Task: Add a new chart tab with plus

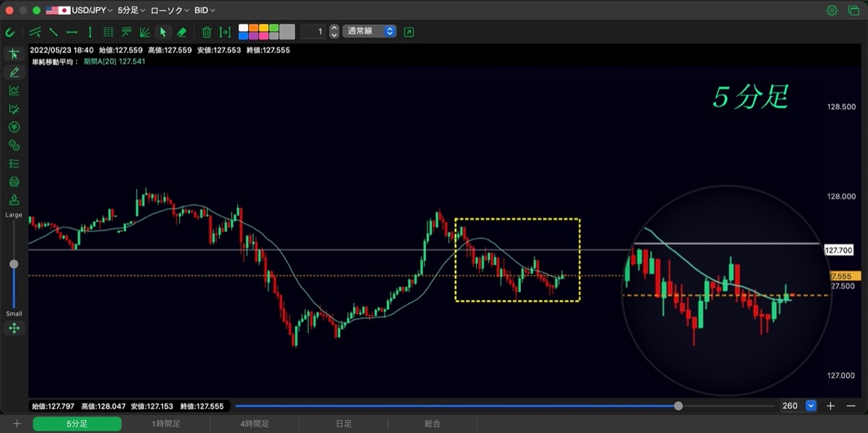Action: tap(17, 424)
